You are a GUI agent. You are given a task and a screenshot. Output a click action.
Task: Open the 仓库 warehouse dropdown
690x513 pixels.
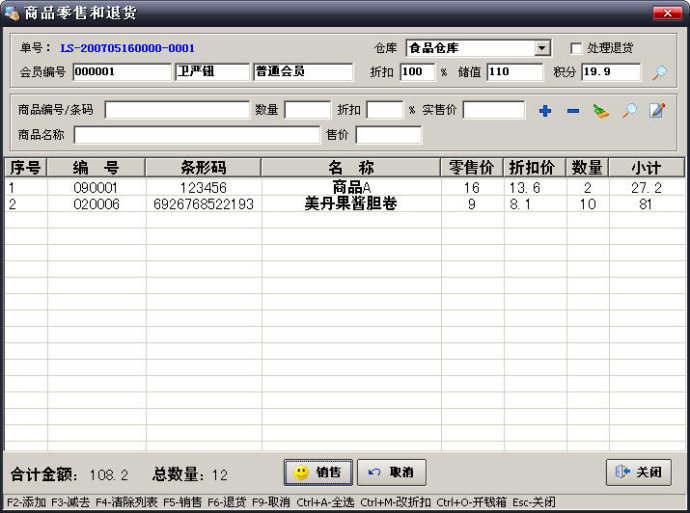[542, 49]
